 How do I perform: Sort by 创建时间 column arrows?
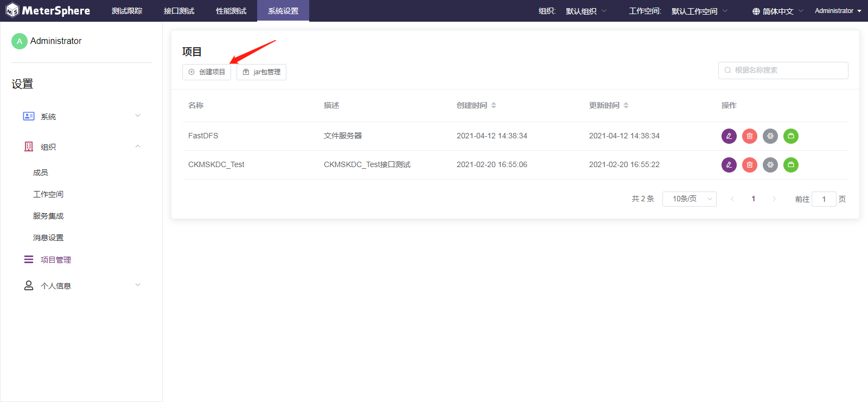[x=494, y=105]
